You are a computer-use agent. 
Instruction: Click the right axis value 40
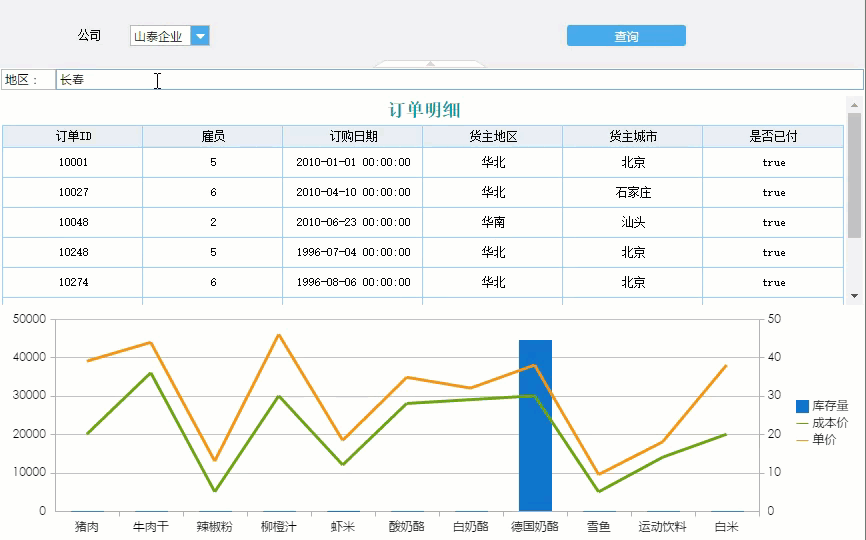click(774, 357)
